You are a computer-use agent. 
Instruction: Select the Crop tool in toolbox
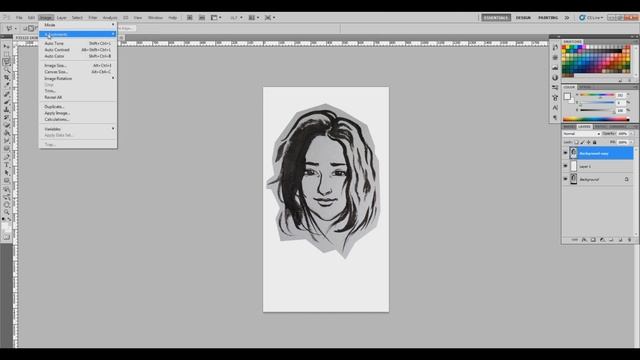7,78
